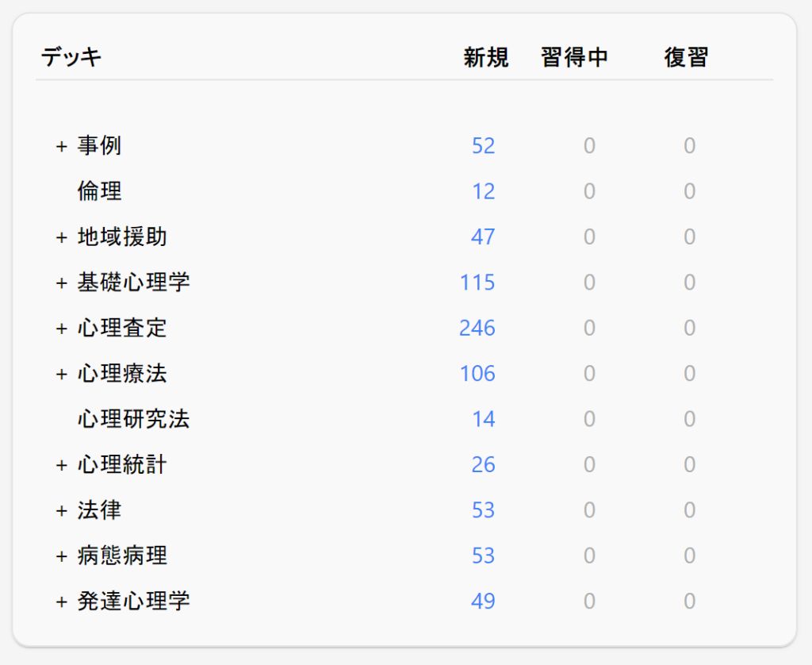Open the 心理研究法 deck
Viewport: 812px width, 665px height.
[x=133, y=419]
